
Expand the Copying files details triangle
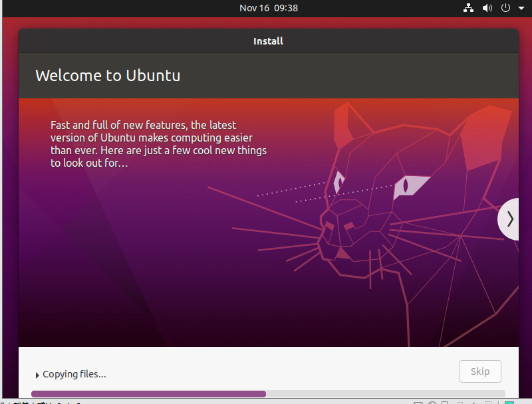(x=37, y=375)
